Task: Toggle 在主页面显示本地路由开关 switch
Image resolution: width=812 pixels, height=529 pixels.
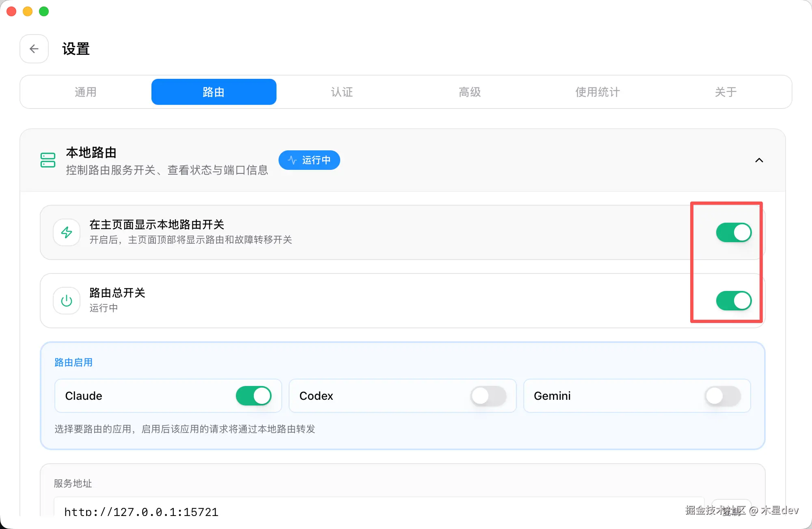Action: coord(734,232)
